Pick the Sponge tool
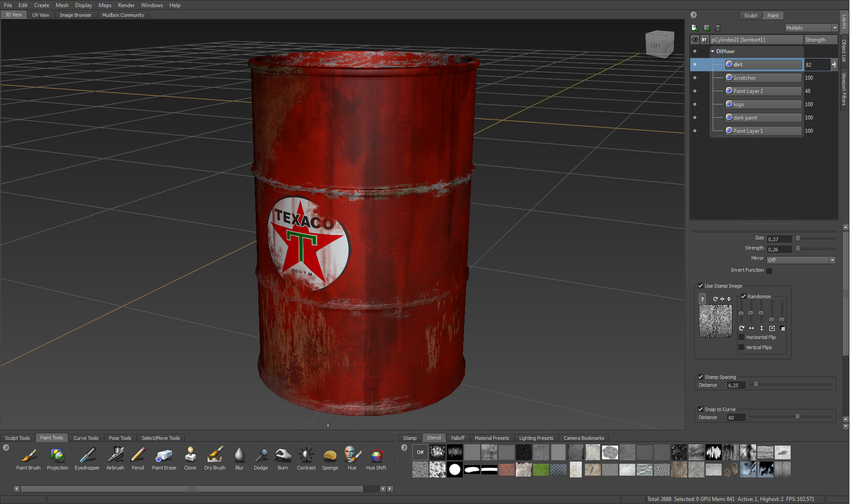Screen dimensions: 853x504 (330, 458)
